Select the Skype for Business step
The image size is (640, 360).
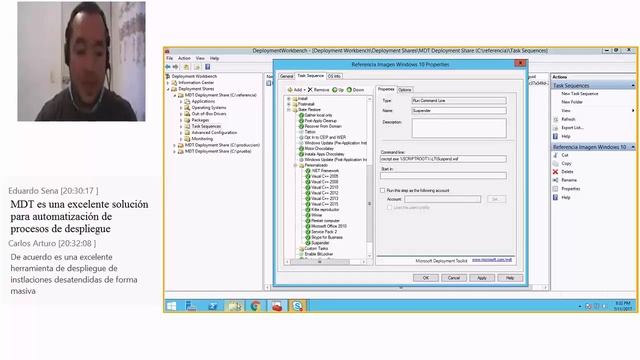pos(327,237)
